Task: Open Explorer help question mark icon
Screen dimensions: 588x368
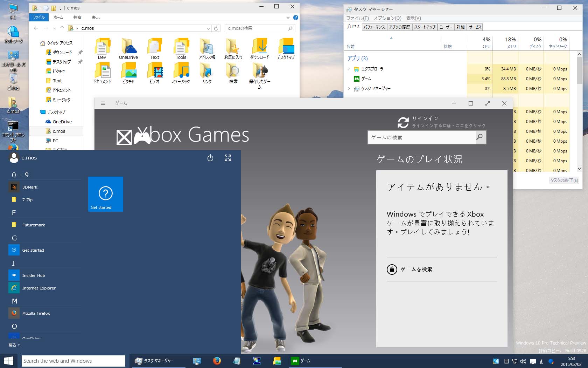Action: pyautogui.click(x=296, y=18)
